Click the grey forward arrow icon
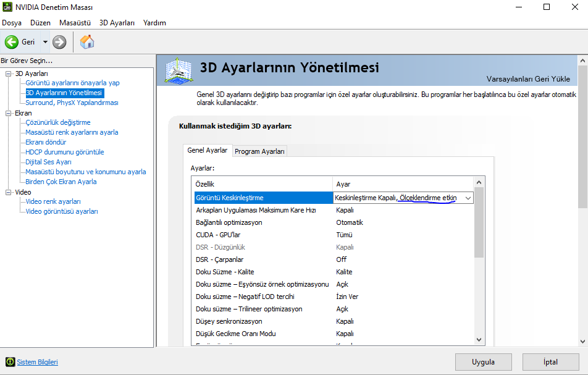Image resolution: width=588 pixels, height=375 pixels. [x=59, y=42]
